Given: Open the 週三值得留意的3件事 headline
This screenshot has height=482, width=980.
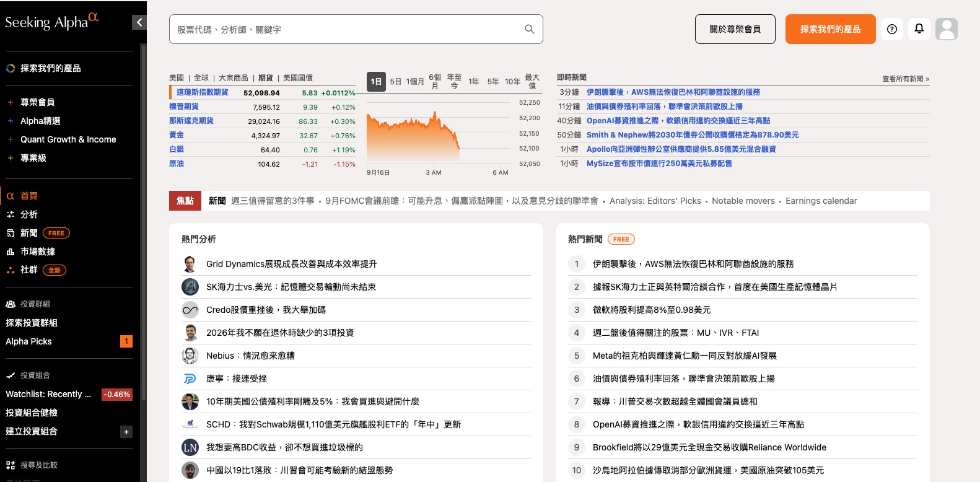Looking at the screenshot, I should 273,201.
